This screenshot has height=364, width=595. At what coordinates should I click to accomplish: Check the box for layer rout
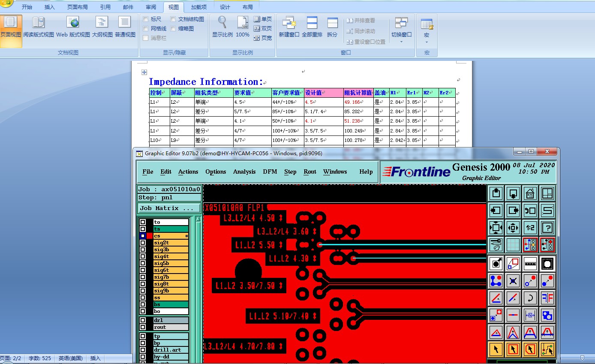[x=143, y=327]
